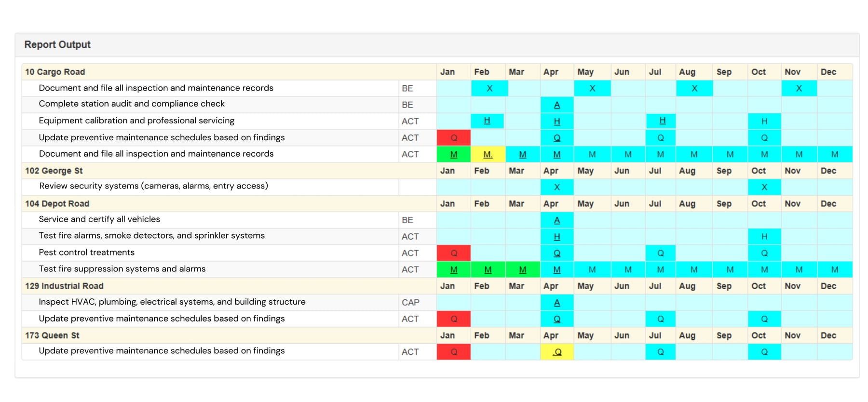Click the Report Output panel heading
Viewport: 868px width, 402px height.
[57, 44]
